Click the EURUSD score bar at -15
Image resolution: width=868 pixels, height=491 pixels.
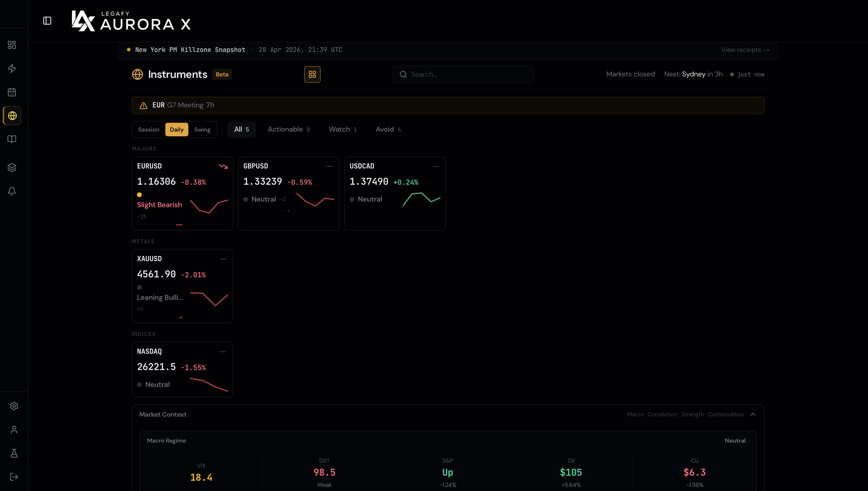pyautogui.click(x=182, y=225)
